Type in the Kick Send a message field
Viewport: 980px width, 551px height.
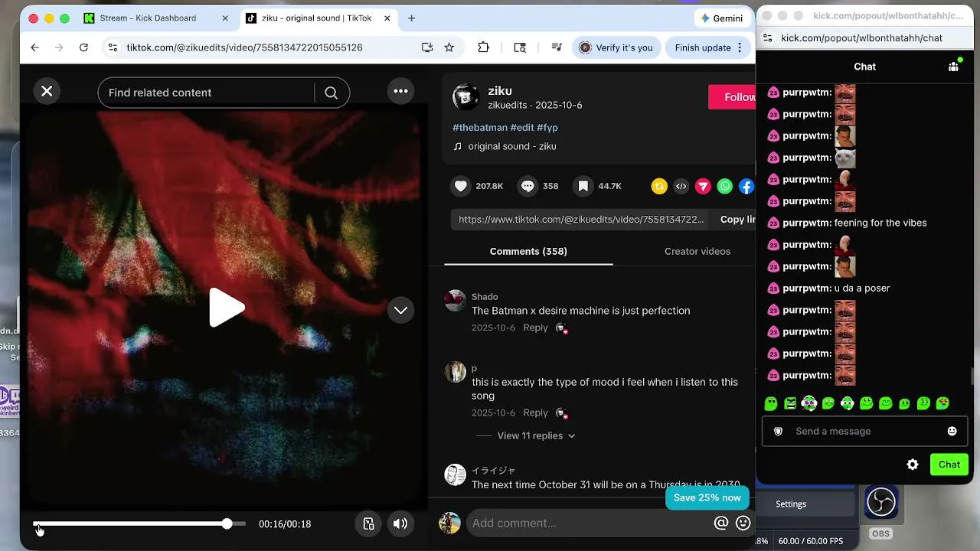(865, 431)
